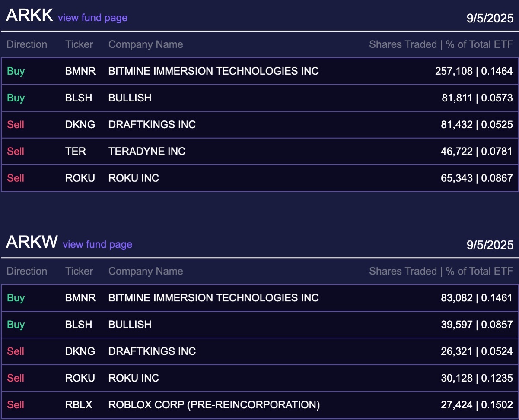Click Bullish company name in ARKW table
The image size is (519, 420).
[130, 325]
